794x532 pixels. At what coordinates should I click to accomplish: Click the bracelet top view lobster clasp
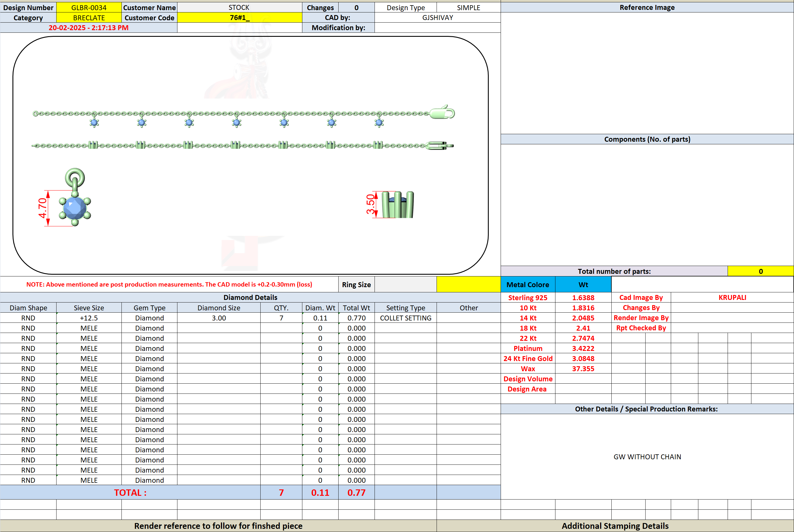[442, 112]
